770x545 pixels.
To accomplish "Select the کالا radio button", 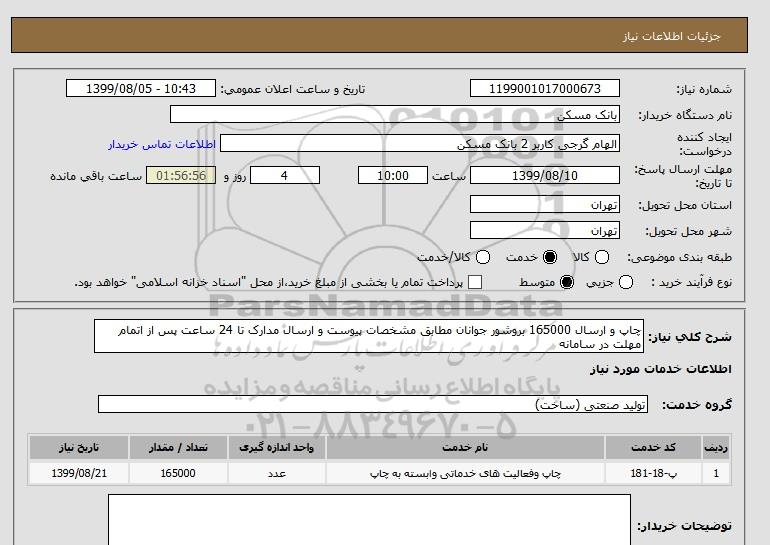I will pos(602,257).
